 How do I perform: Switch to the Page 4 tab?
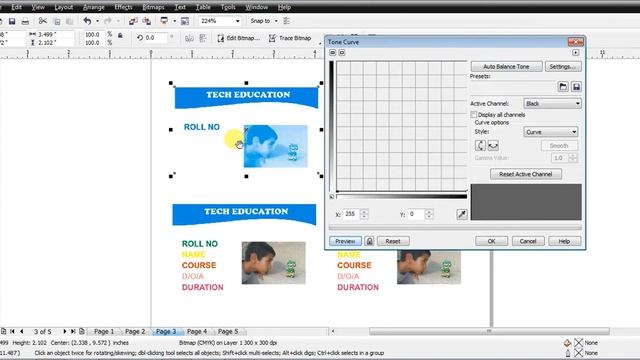pyautogui.click(x=197, y=331)
